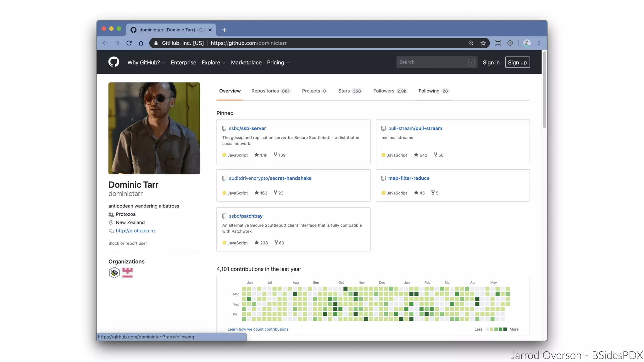
Task: Open new browser tab with plus
Action: (224, 30)
